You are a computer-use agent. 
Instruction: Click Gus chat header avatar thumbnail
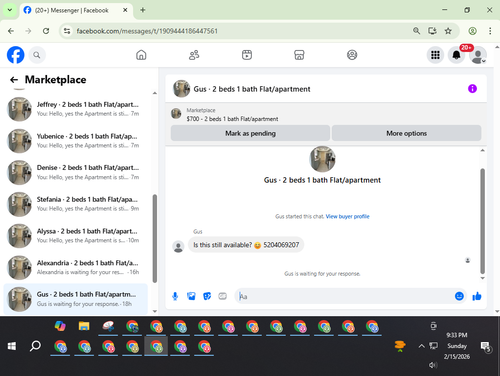coord(181,89)
